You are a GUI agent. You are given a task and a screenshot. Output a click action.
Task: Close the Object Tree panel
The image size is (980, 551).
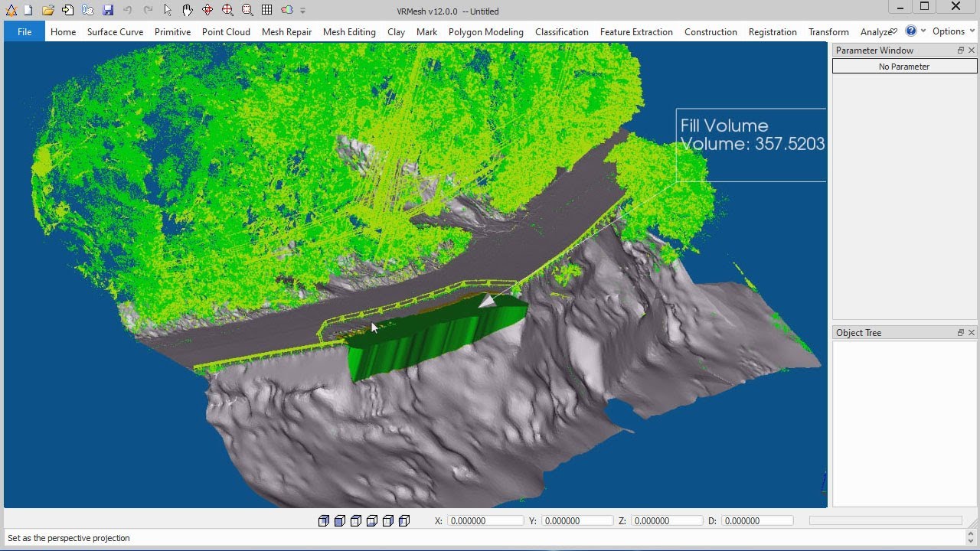972,332
